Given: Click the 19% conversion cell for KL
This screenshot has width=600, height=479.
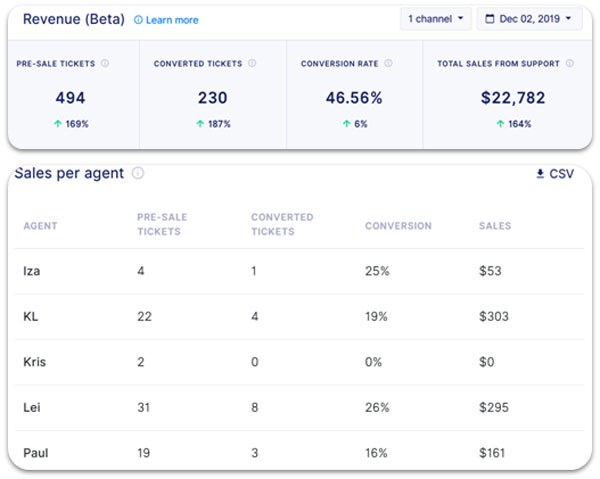Looking at the screenshot, I should tap(376, 316).
